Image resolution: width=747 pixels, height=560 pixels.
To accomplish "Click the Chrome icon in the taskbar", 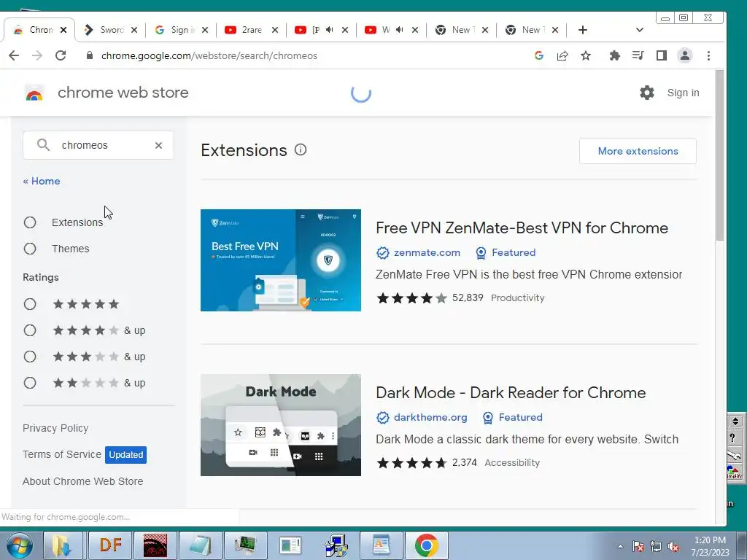I will 426,545.
